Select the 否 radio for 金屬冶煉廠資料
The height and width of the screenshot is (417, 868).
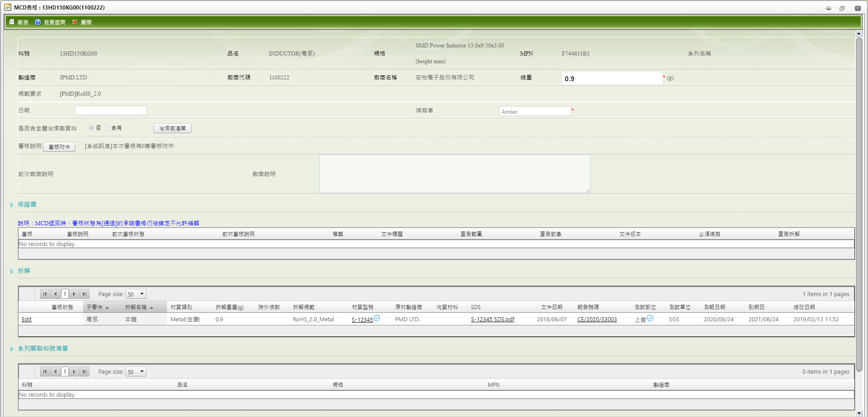pos(91,128)
